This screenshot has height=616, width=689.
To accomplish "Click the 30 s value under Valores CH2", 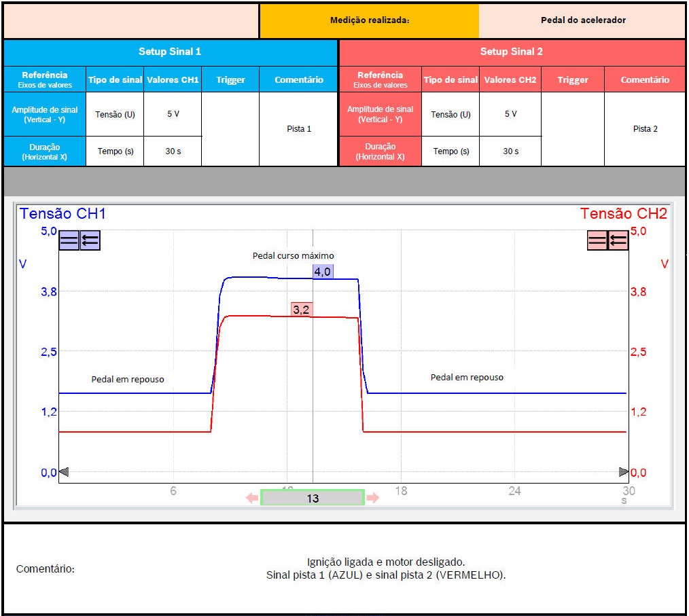I will (x=510, y=151).
